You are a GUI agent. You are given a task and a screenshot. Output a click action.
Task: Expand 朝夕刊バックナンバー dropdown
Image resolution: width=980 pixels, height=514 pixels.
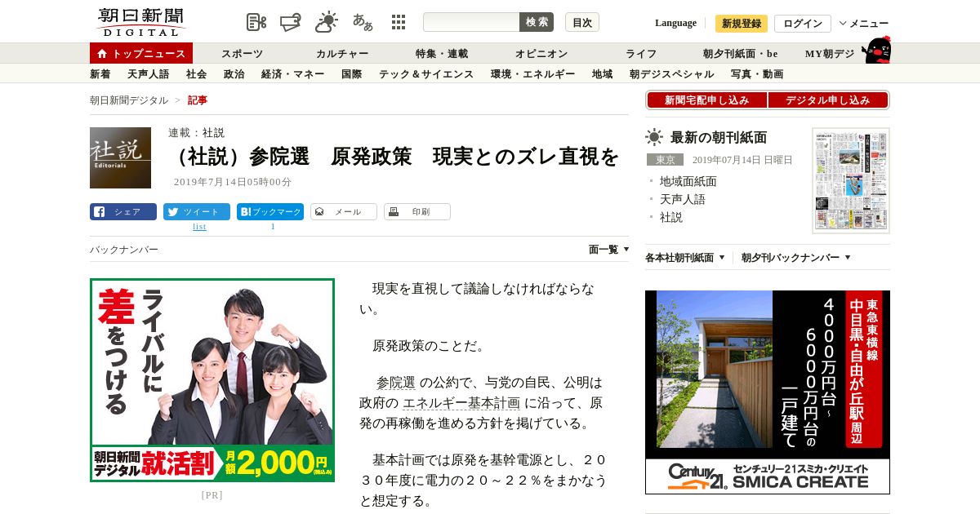[796, 258]
